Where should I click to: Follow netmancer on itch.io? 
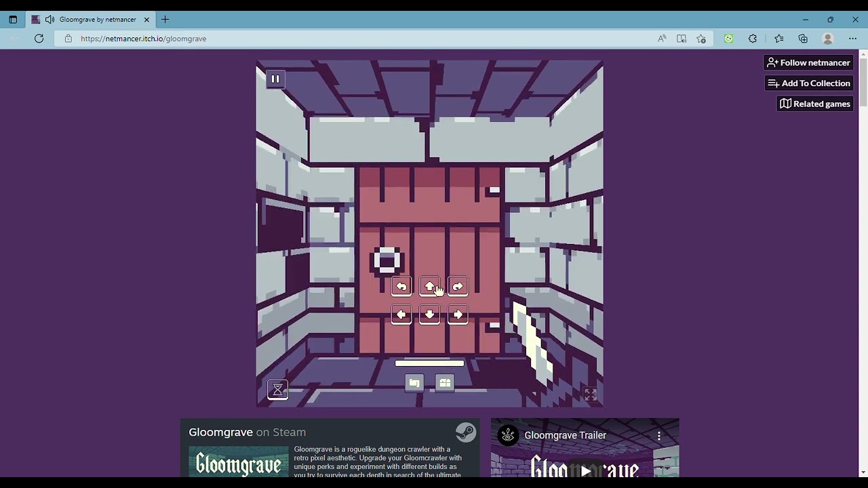(x=808, y=62)
